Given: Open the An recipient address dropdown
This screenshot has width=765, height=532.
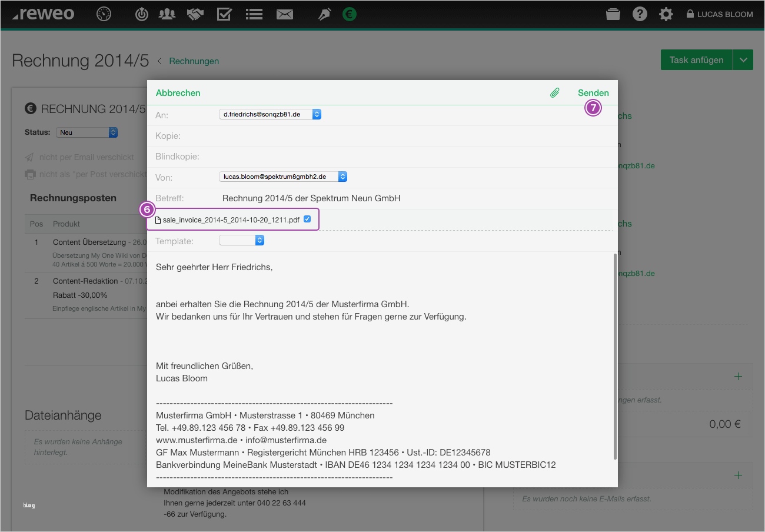Looking at the screenshot, I should 317,114.
